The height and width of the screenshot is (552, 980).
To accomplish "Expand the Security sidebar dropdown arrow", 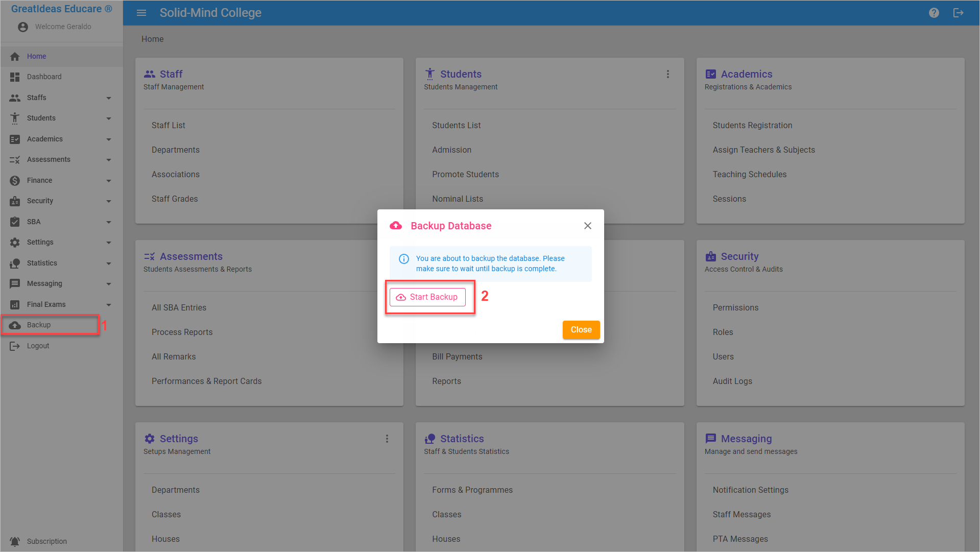I will [x=109, y=202].
